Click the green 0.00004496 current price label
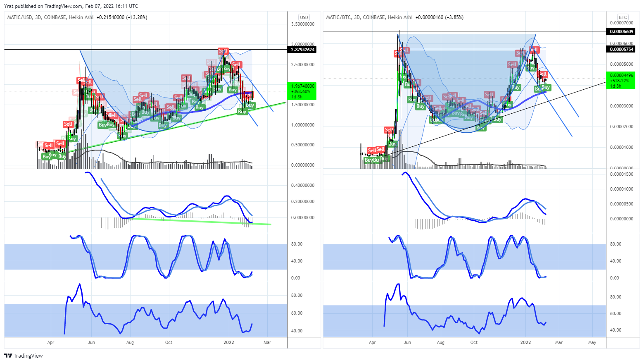644x363 pixels. pos(622,81)
